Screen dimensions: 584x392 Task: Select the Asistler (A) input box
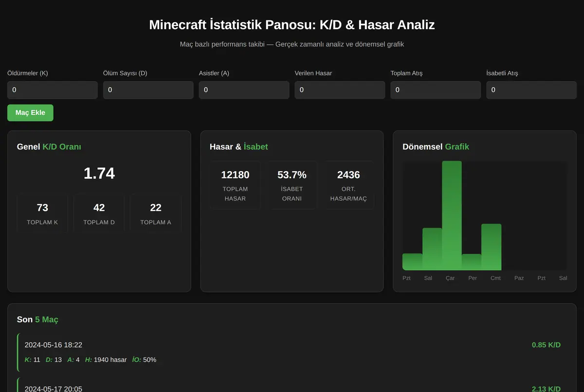point(244,90)
